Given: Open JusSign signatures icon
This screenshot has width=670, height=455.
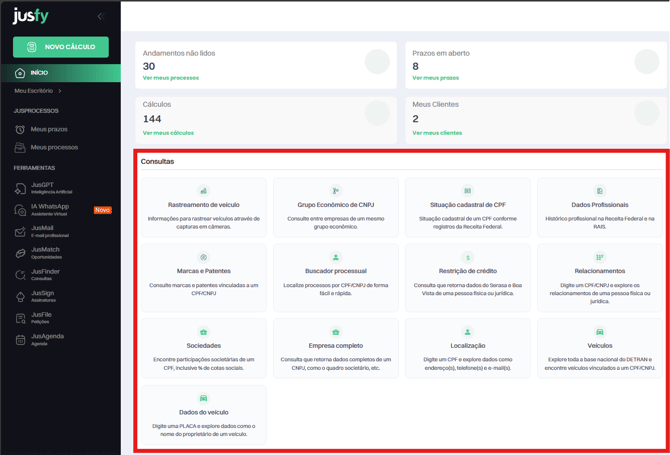Looking at the screenshot, I should click(20, 297).
